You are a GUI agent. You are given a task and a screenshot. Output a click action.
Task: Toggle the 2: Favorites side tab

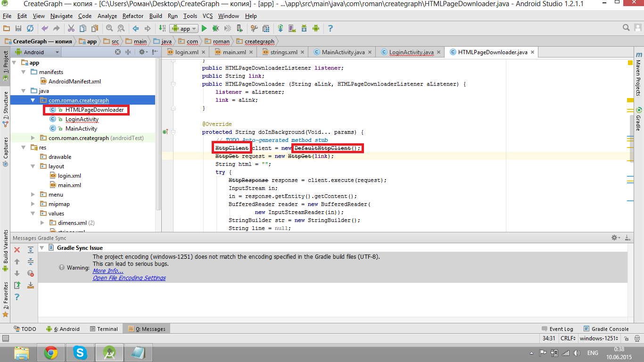(x=5, y=299)
